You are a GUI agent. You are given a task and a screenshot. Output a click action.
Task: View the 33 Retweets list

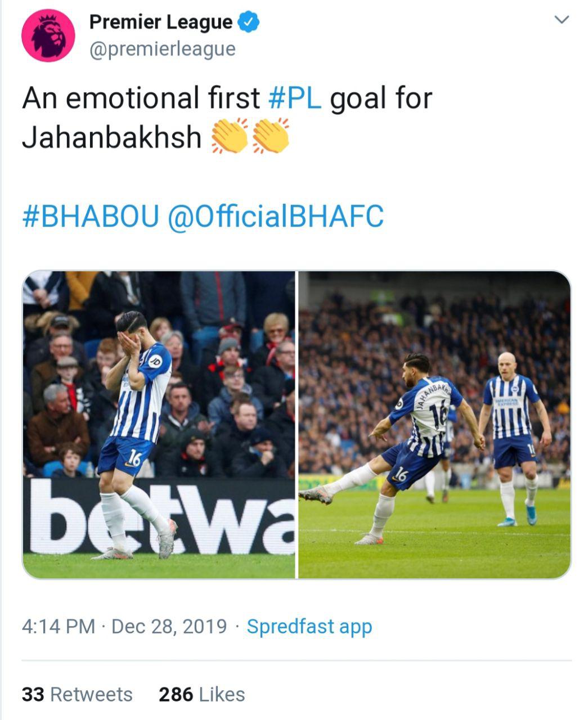click(77, 695)
